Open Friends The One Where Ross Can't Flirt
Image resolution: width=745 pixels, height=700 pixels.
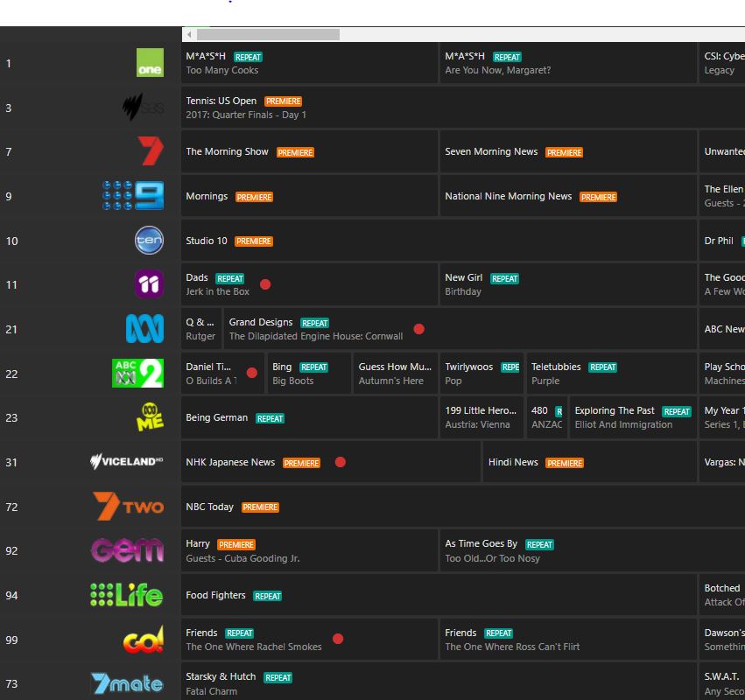568,640
